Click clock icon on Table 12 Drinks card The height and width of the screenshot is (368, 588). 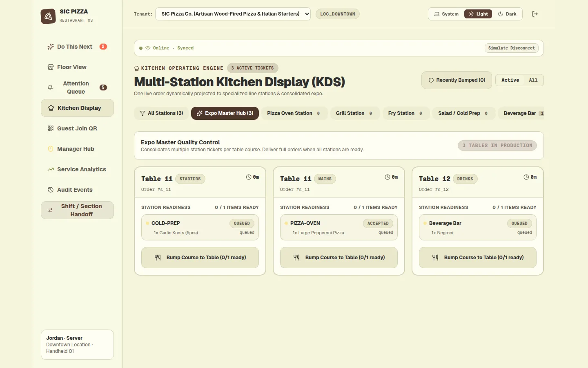pyautogui.click(x=526, y=177)
